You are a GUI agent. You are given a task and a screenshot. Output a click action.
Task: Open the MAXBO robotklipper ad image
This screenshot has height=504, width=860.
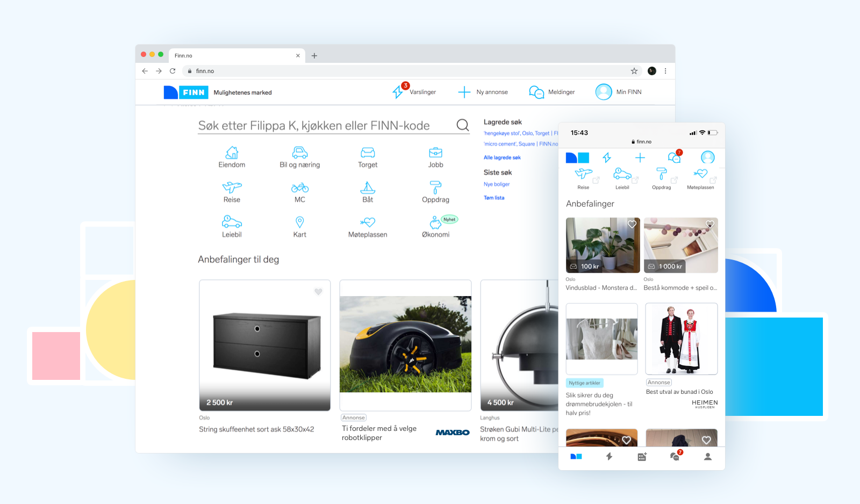click(405, 344)
